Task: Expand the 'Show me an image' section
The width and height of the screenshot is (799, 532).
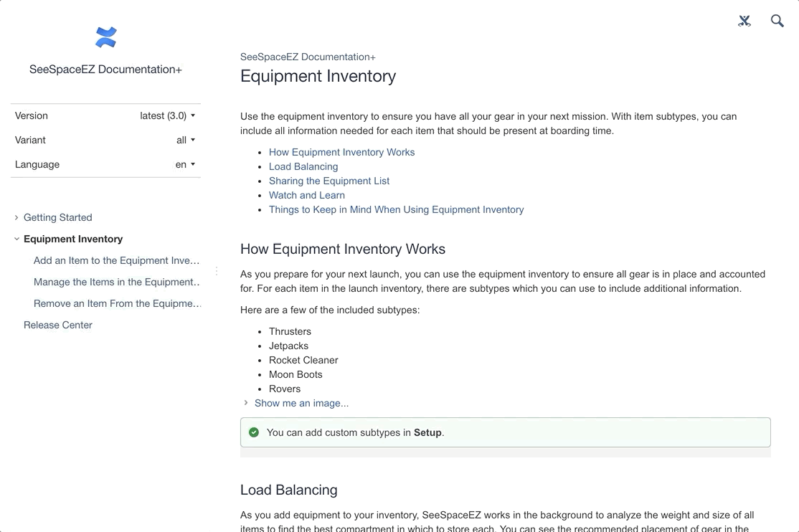Action: (x=246, y=403)
